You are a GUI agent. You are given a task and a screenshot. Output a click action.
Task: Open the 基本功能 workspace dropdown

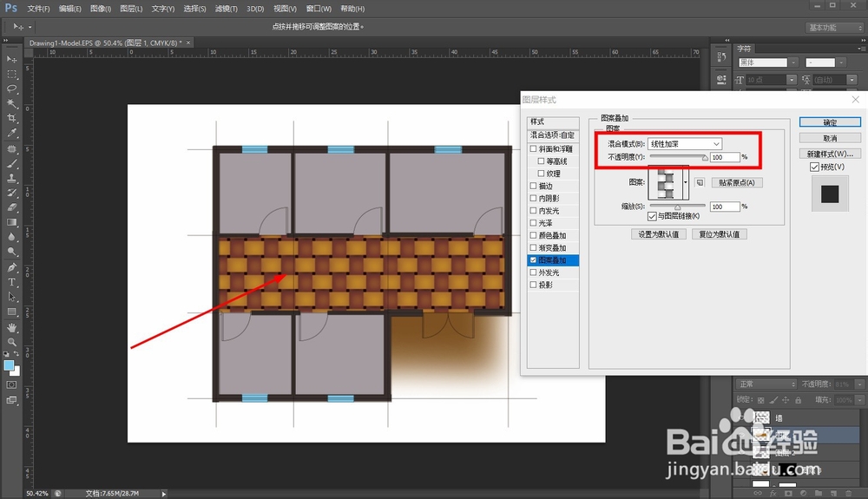click(x=833, y=27)
